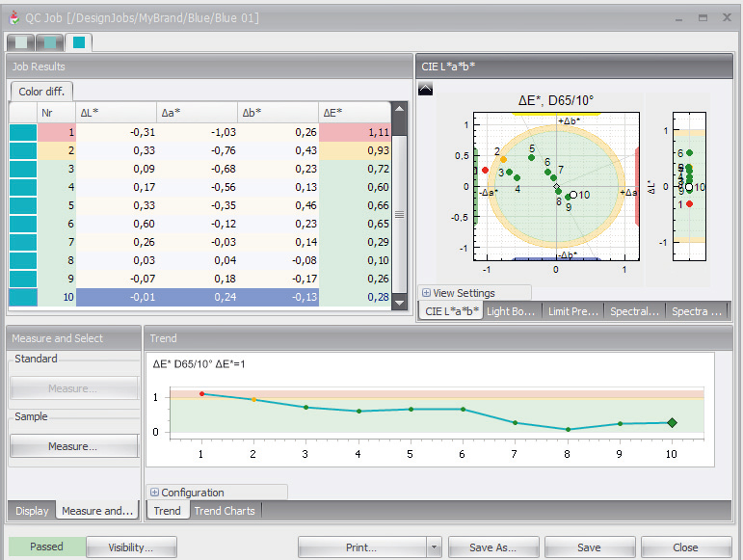The height and width of the screenshot is (560, 743).
Task: Switch to Spectral... tab
Action: 634,311
